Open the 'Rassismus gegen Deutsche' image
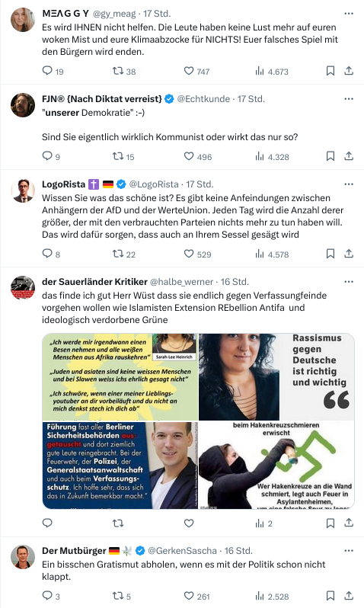The image size is (364, 608). coord(276,377)
